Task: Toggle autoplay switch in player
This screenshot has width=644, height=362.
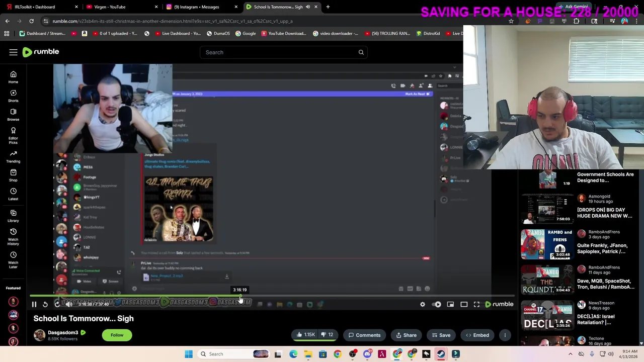Action: (x=437, y=304)
